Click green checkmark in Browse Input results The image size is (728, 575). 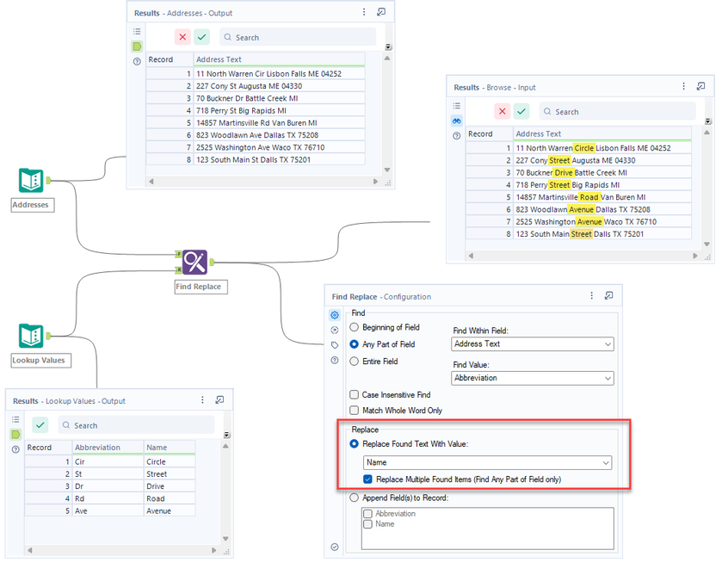[x=521, y=111]
